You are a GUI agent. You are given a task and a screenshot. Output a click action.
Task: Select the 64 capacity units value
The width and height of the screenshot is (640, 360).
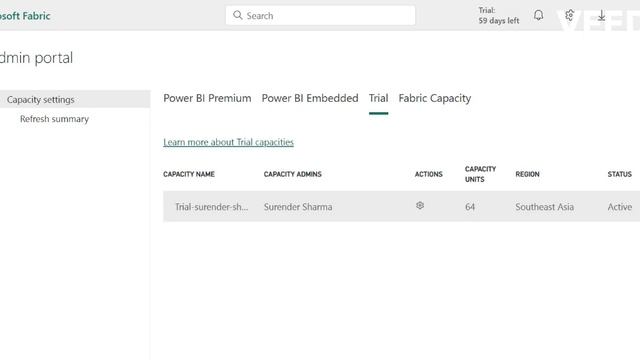coord(470,207)
